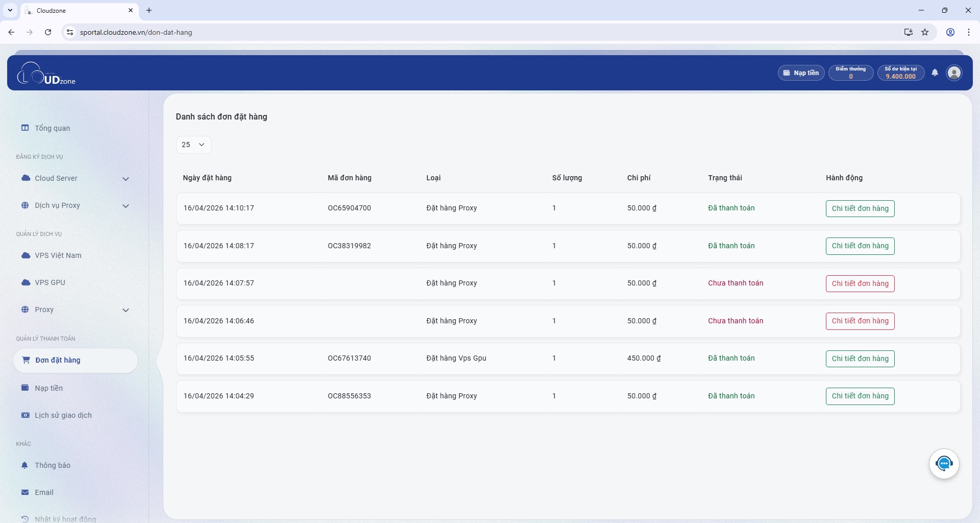Expand the Proxy management chevron

pos(126,310)
